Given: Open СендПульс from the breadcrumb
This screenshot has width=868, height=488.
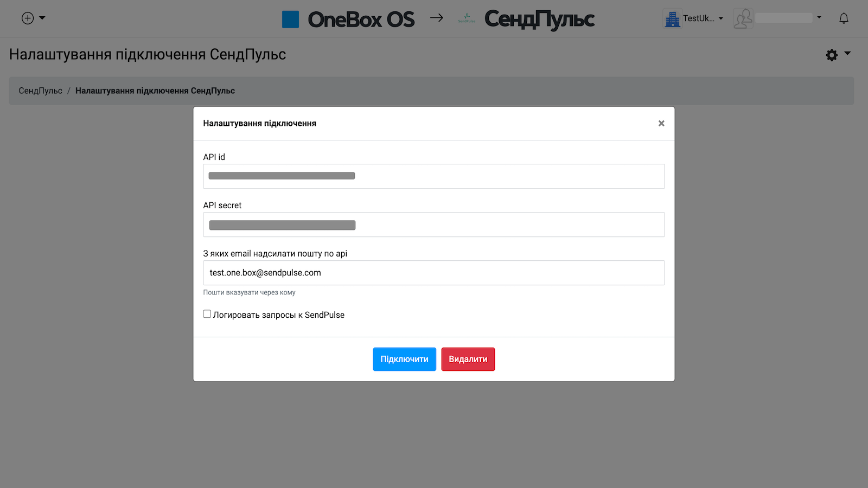Looking at the screenshot, I should click(x=40, y=91).
